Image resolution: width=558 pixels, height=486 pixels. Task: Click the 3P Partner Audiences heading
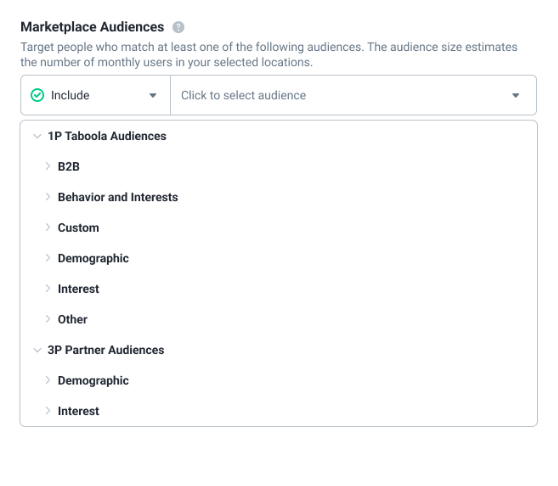point(106,350)
